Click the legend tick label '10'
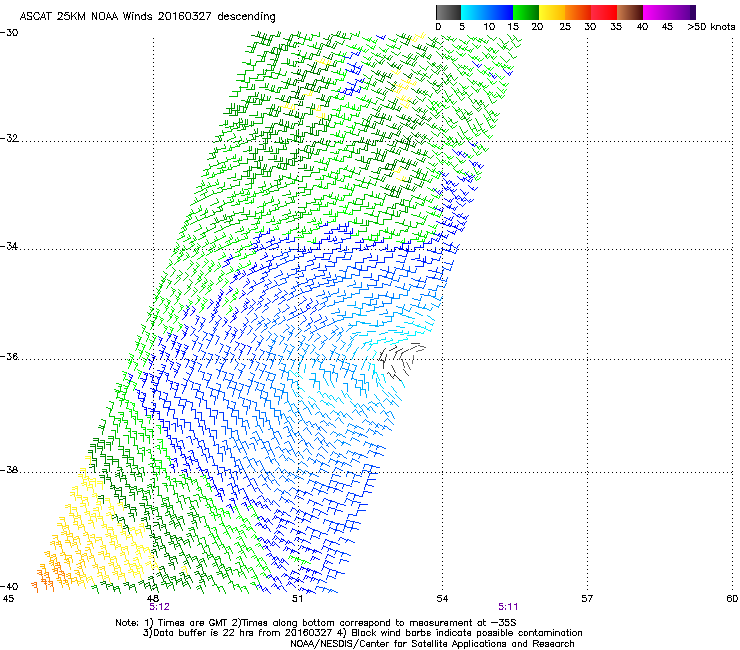The width and height of the screenshot is (740, 650). 488,27
